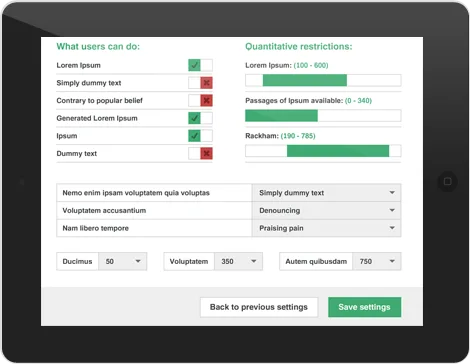Expand the Denouncing dropdown
This screenshot has width=470, height=364.
326,210
